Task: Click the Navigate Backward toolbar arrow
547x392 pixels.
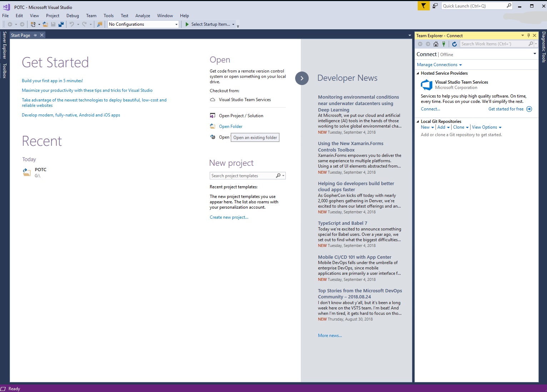Action: click(x=10, y=24)
